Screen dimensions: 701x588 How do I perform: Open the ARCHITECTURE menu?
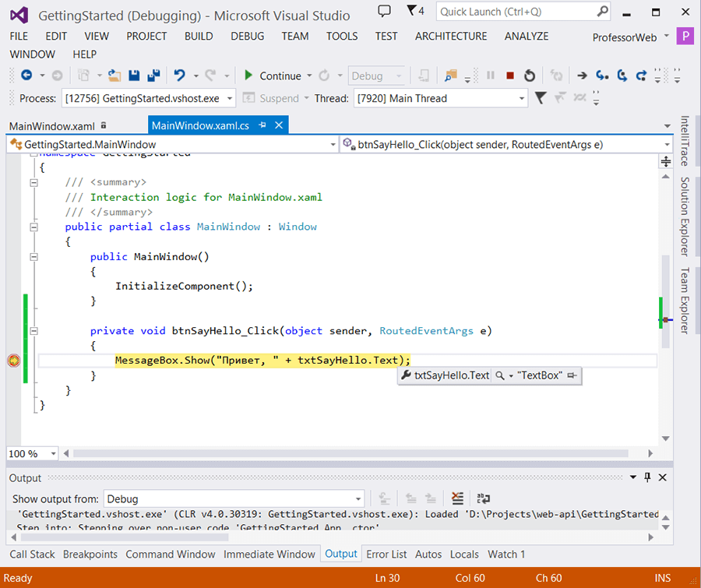tap(451, 37)
